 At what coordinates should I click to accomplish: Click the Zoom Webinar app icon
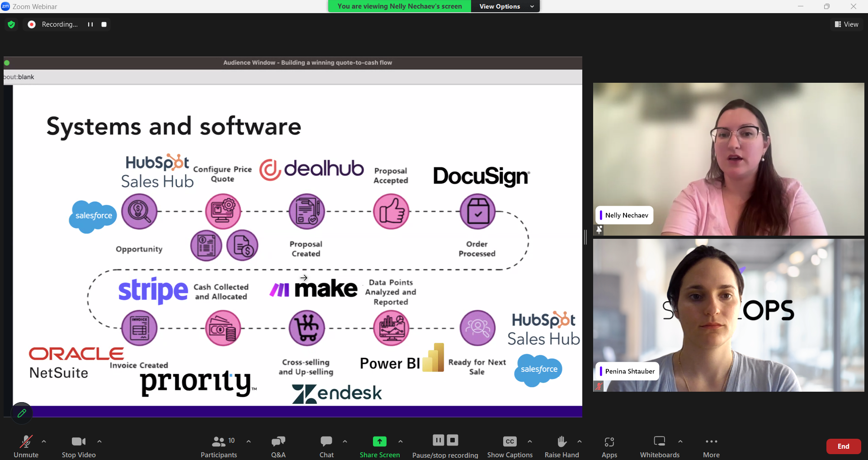coord(5,6)
